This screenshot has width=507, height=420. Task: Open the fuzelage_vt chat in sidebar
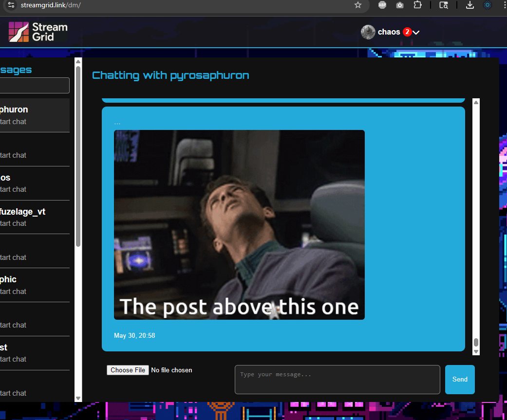(34, 217)
